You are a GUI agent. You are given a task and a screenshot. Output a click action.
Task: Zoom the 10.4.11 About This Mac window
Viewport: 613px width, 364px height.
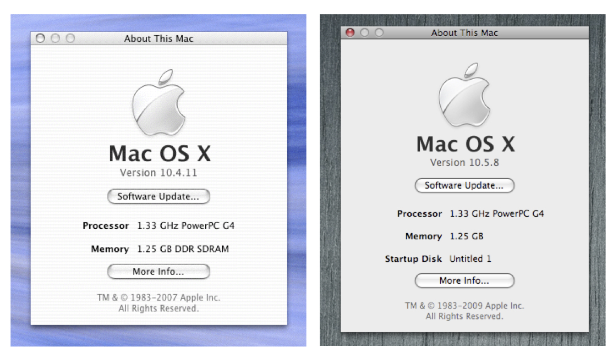pyautogui.click(x=70, y=38)
